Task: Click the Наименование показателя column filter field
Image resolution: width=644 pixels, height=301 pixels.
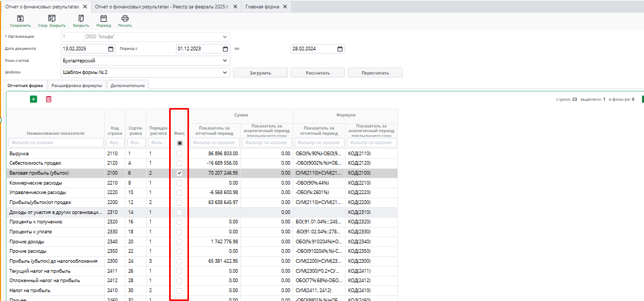Action: 56,143
